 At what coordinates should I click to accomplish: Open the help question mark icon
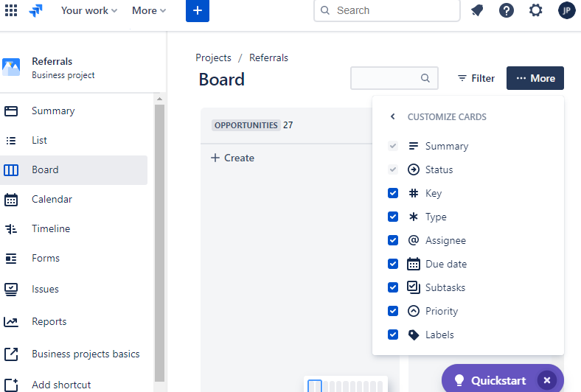click(506, 10)
